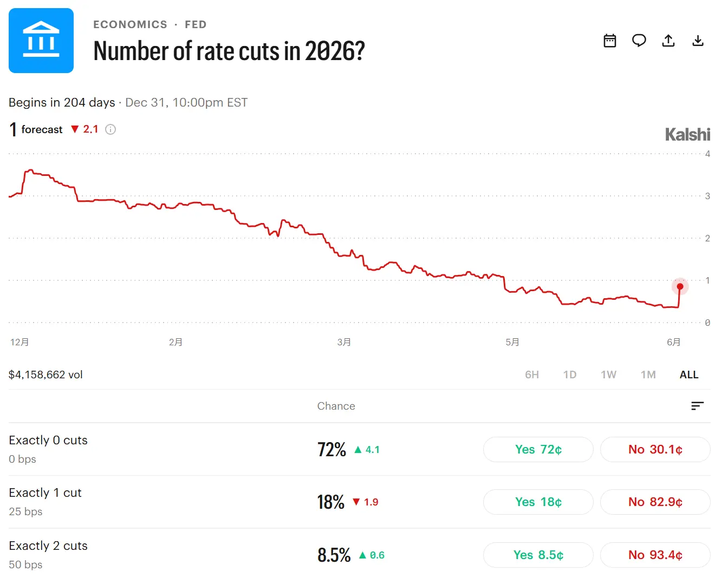The height and width of the screenshot is (578, 728).
Task: Click the forecast info circle icon
Action: pyautogui.click(x=110, y=129)
